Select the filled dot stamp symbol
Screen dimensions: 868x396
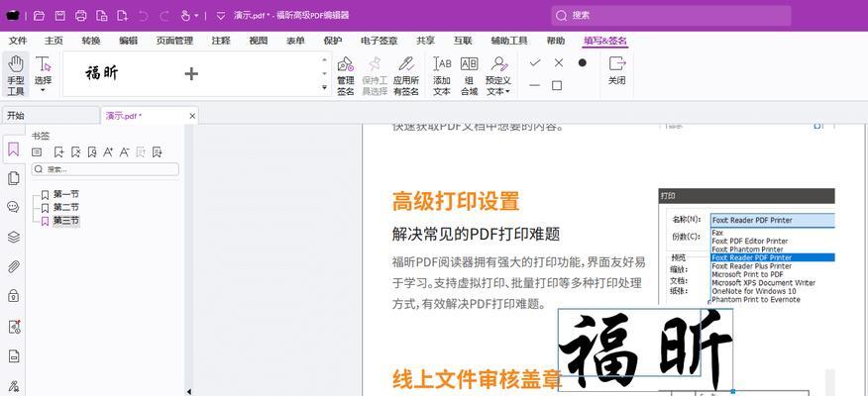click(x=582, y=63)
